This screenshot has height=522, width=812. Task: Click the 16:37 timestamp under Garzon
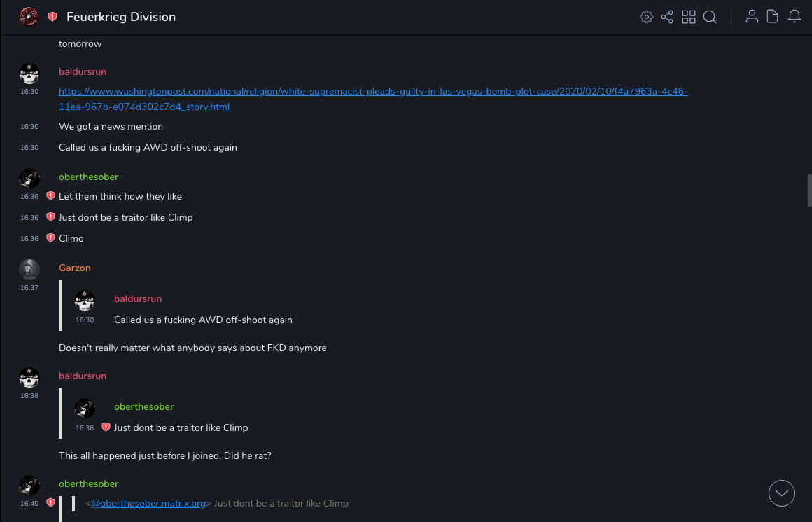click(x=29, y=288)
